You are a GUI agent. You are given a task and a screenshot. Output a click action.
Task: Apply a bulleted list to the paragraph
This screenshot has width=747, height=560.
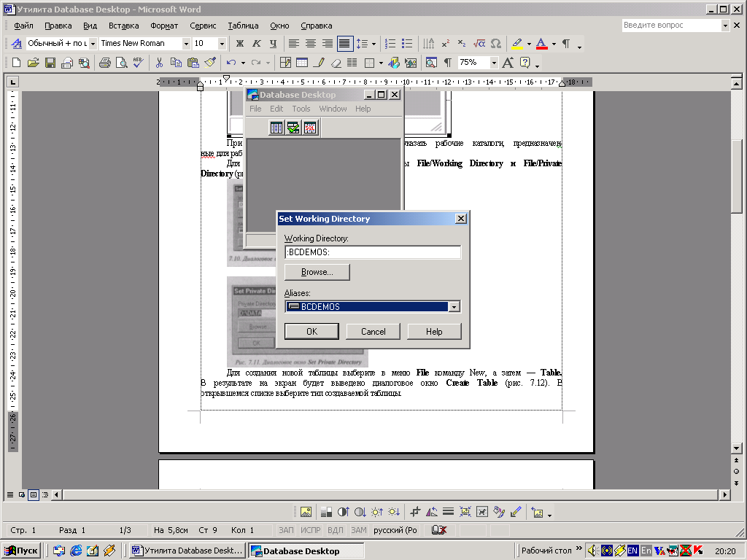point(407,44)
